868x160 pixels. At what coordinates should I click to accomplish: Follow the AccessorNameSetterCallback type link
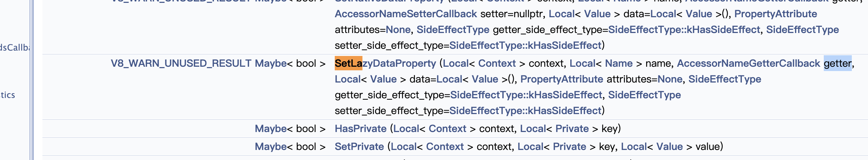click(x=406, y=14)
